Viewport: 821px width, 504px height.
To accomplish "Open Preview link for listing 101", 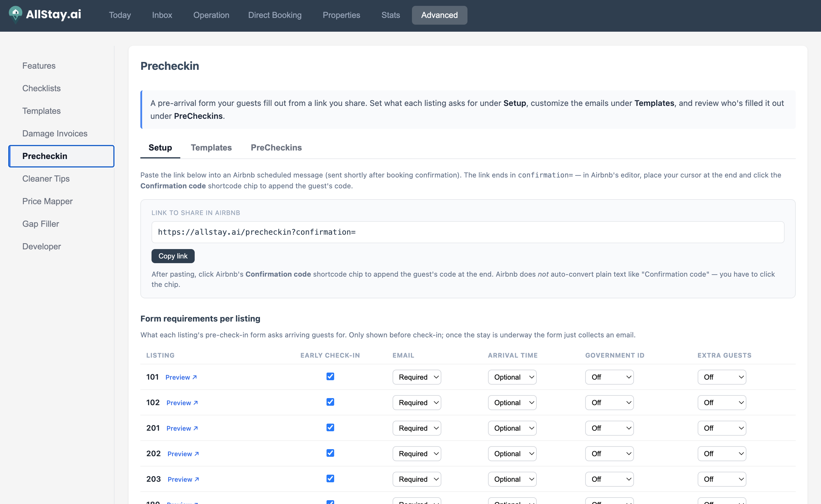I will [181, 377].
